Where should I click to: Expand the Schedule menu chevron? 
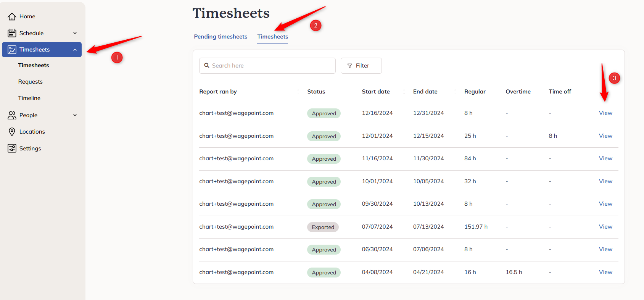75,33
